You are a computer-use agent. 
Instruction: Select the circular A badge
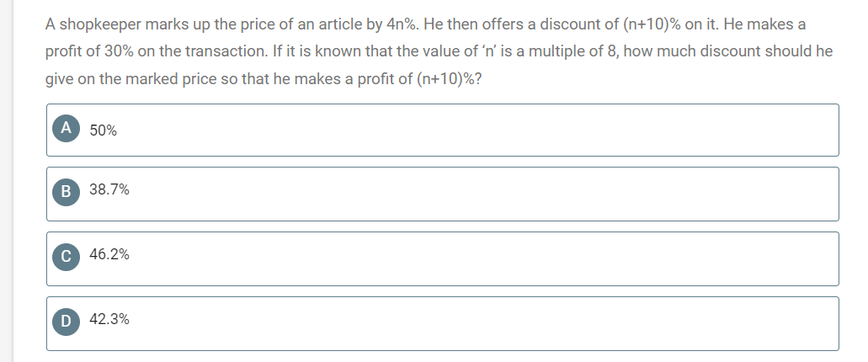click(x=66, y=129)
